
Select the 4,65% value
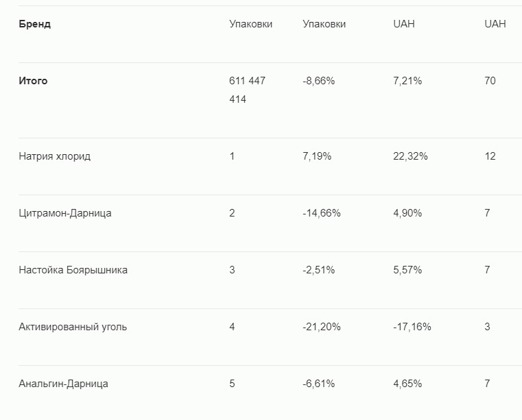pos(407,384)
